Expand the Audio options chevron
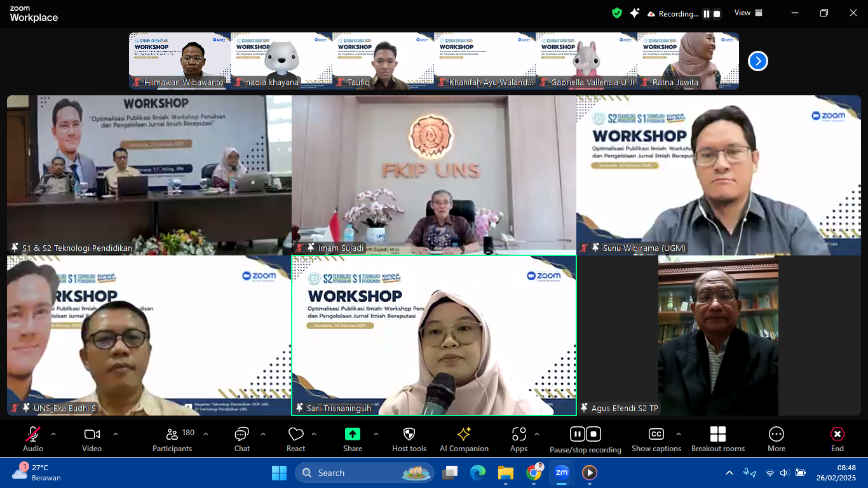Screen dimensions: 868x488 [53, 435]
